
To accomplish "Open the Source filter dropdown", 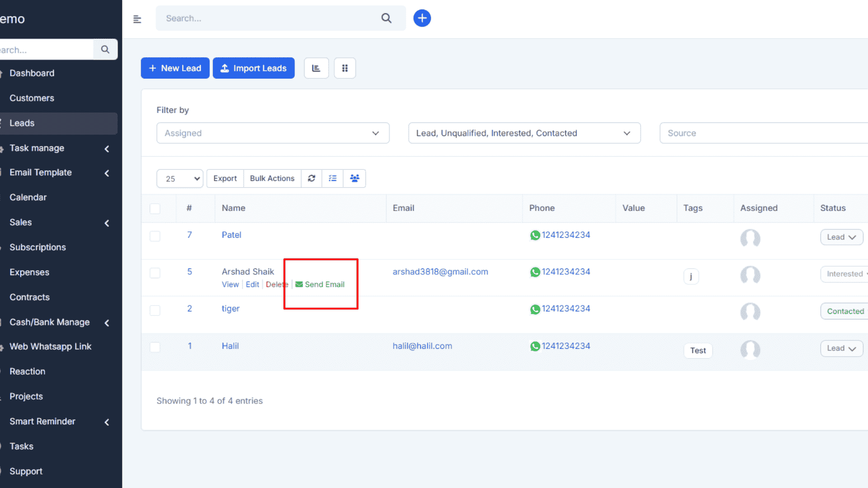I will 764,133.
